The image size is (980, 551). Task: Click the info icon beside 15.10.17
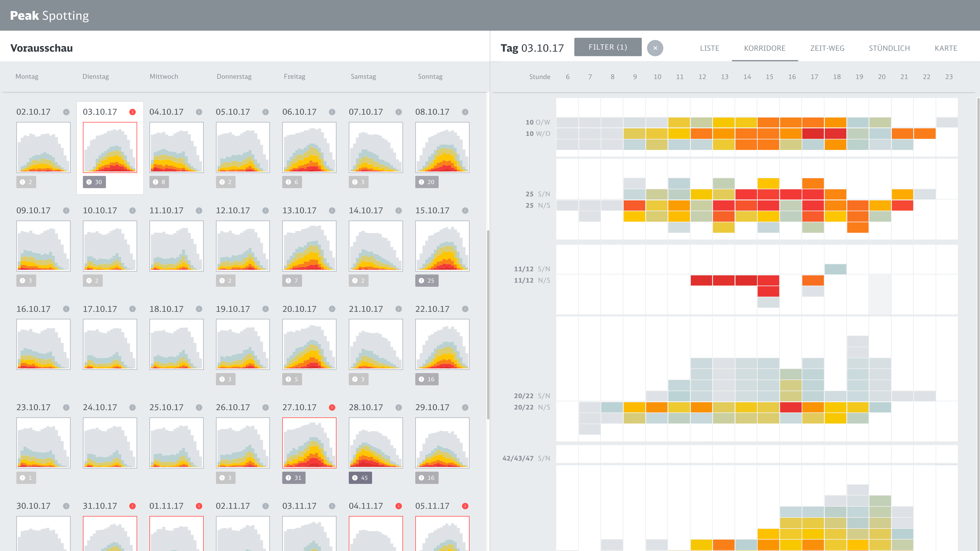(x=465, y=210)
